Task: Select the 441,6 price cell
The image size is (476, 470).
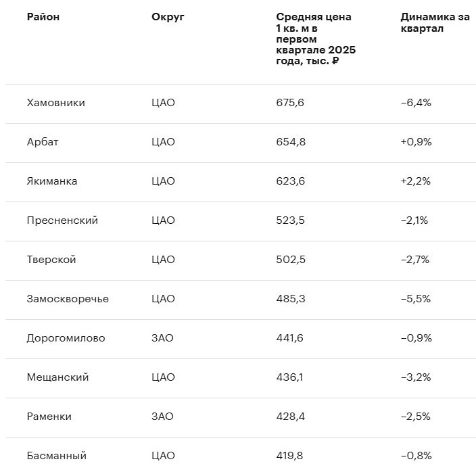Action: 289,338
